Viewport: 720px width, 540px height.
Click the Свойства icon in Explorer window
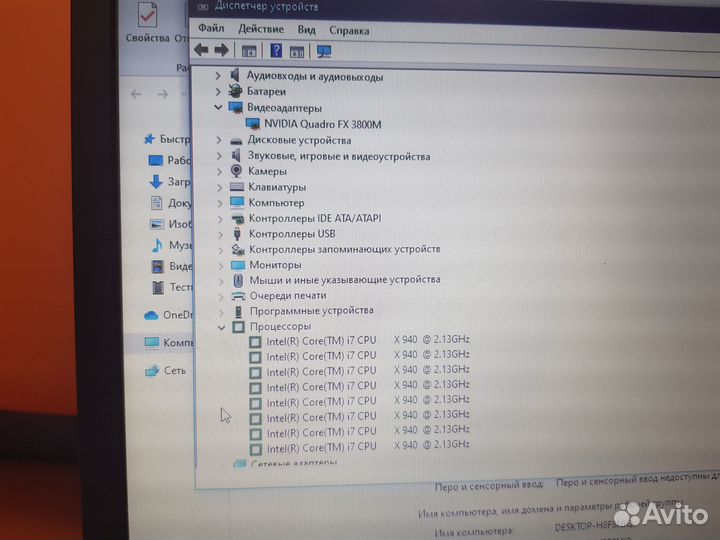pos(147,15)
